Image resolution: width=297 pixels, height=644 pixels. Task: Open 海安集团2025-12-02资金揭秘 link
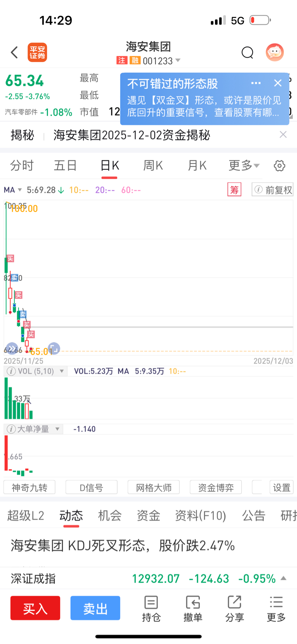(x=132, y=135)
